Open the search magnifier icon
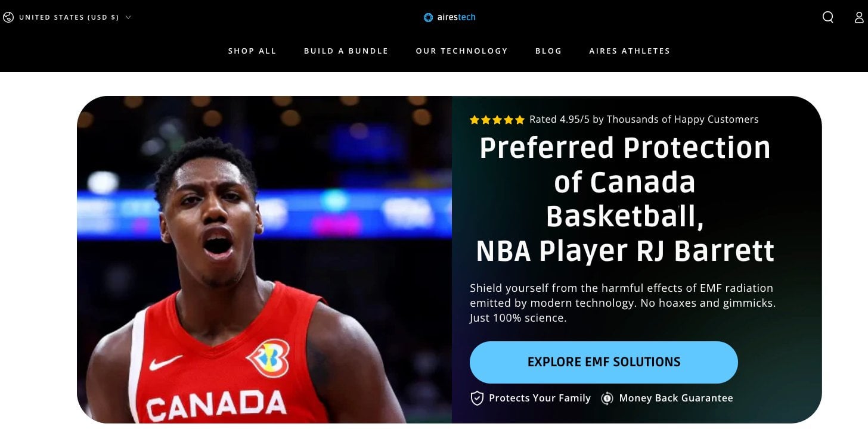Image resolution: width=868 pixels, height=433 pixels. [828, 17]
